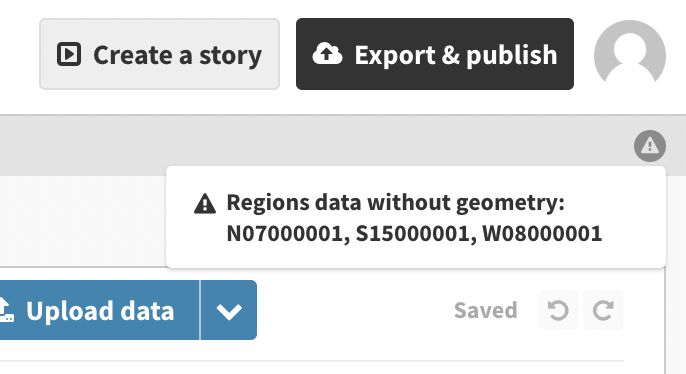Click the Upload data button label
The width and height of the screenshot is (686, 374).
click(100, 311)
